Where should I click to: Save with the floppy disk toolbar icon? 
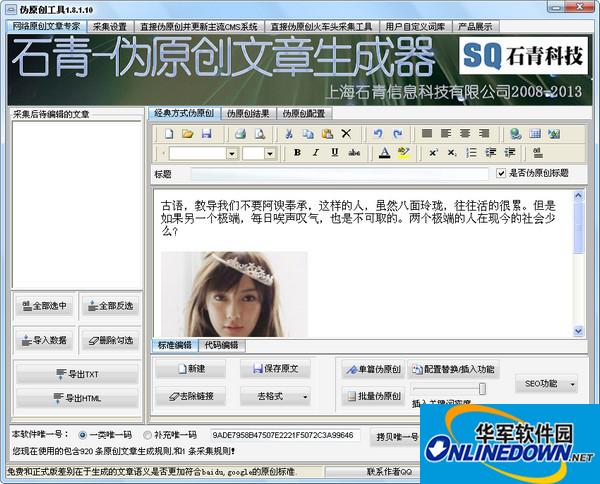[x=207, y=134]
